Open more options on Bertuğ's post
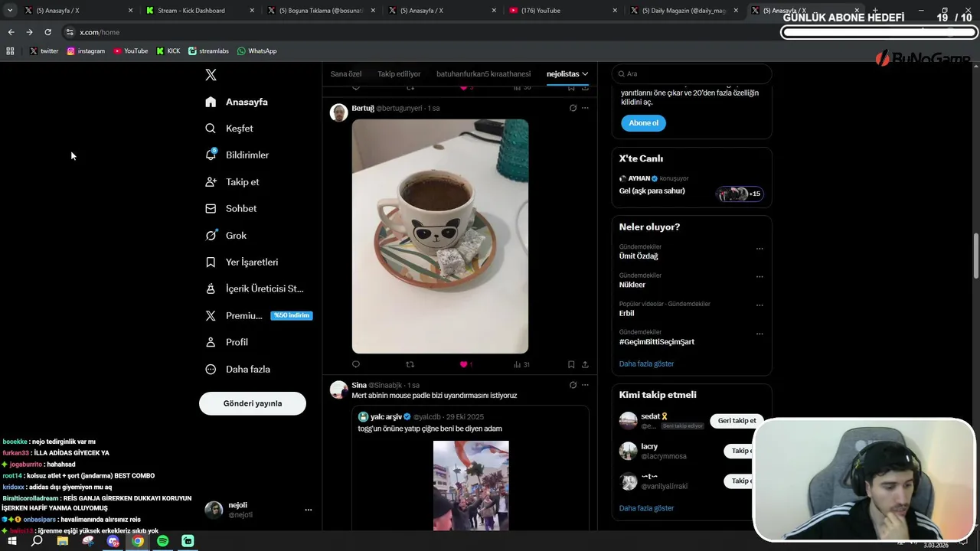The width and height of the screenshot is (980, 551). coord(585,108)
